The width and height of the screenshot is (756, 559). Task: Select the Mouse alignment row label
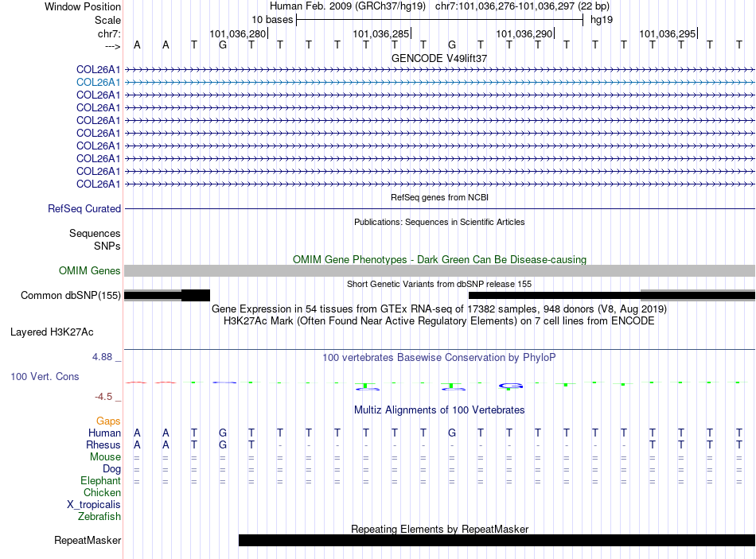pyautogui.click(x=105, y=457)
